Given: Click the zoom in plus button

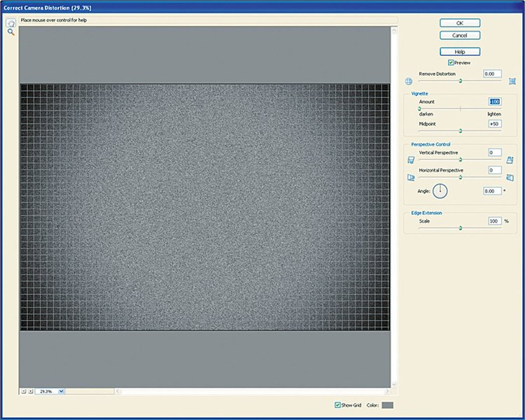Looking at the screenshot, I should click(x=31, y=391).
